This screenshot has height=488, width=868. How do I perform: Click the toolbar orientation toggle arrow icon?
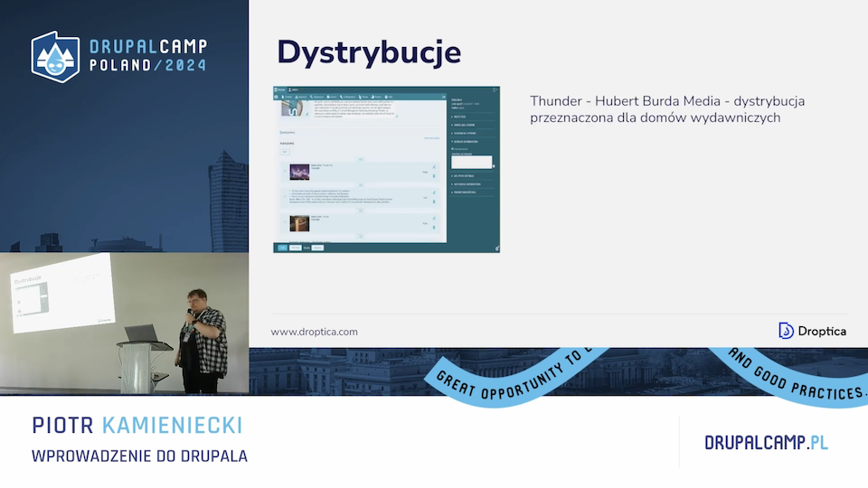443,97
